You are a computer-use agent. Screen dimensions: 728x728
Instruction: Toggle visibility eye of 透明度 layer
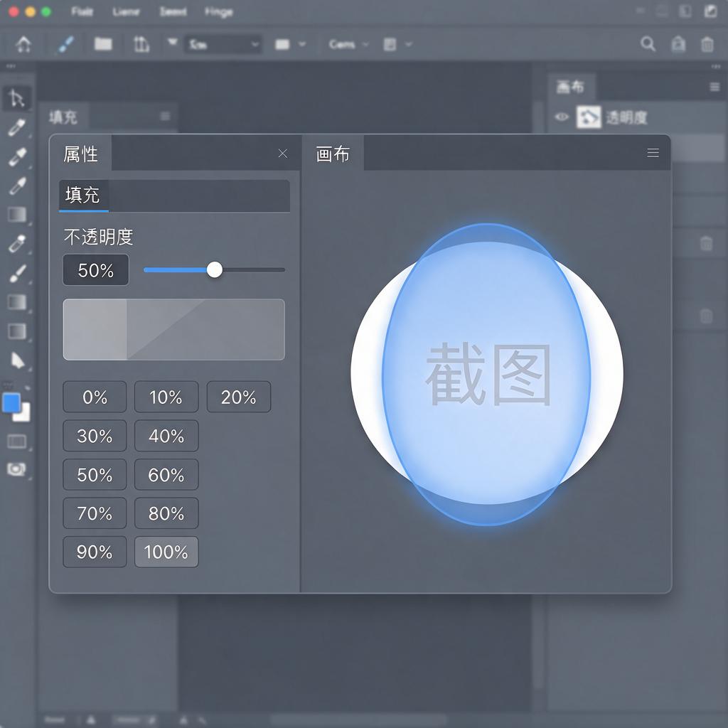point(562,117)
